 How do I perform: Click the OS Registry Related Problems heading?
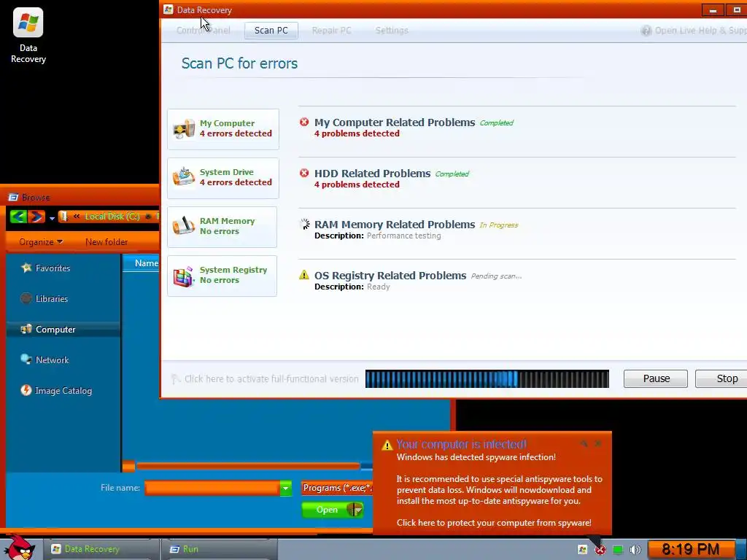pyautogui.click(x=390, y=275)
